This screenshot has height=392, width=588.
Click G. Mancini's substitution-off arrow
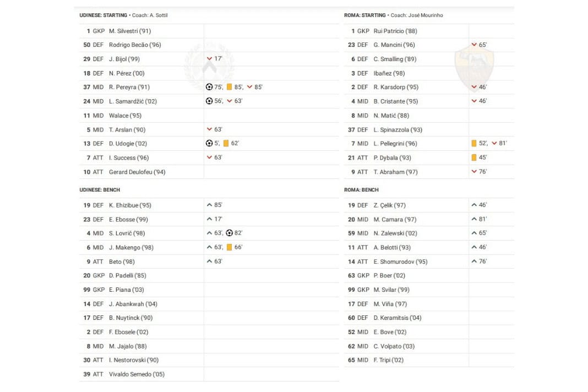(x=474, y=45)
